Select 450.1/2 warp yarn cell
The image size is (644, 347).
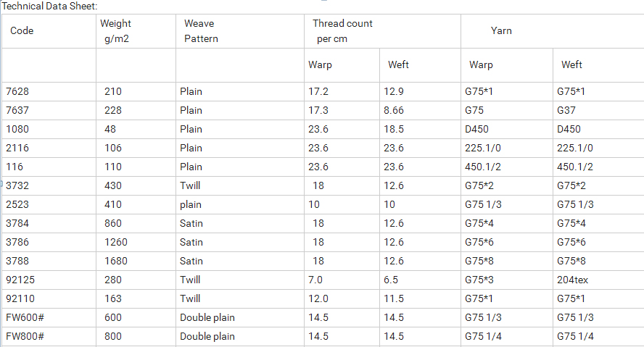click(507, 167)
